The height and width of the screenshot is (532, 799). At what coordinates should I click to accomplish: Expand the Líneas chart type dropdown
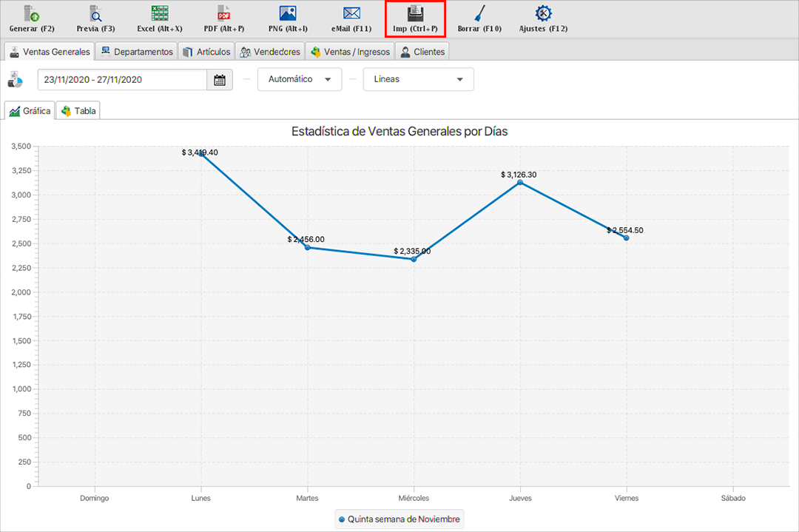418,80
